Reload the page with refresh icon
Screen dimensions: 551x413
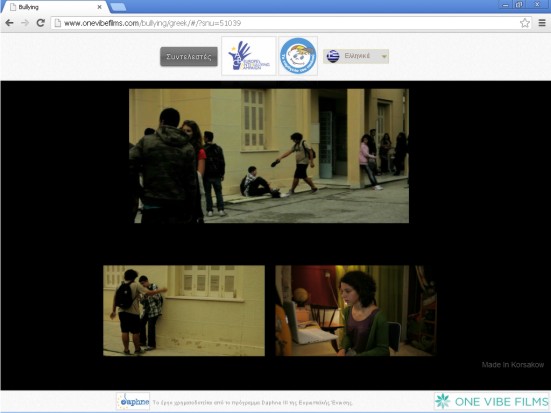tap(41, 23)
